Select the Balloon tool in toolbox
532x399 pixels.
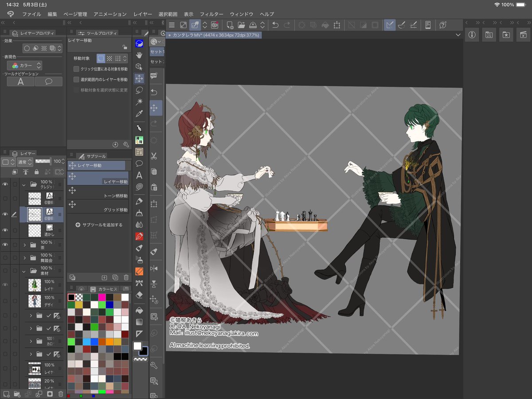click(x=139, y=163)
